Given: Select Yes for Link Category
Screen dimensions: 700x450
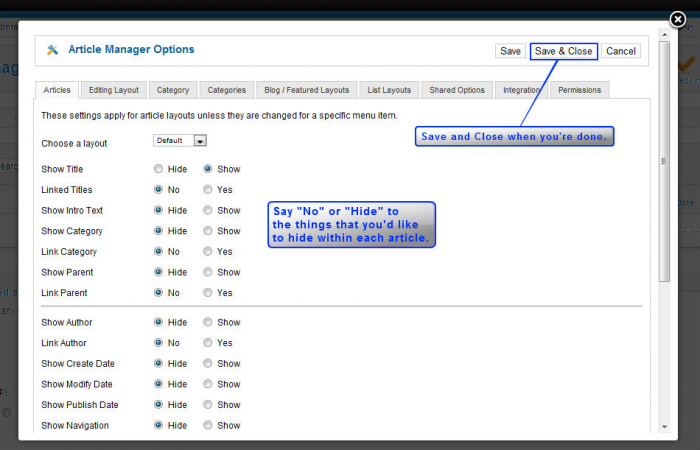Looking at the screenshot, I should (x=208, y=251).
